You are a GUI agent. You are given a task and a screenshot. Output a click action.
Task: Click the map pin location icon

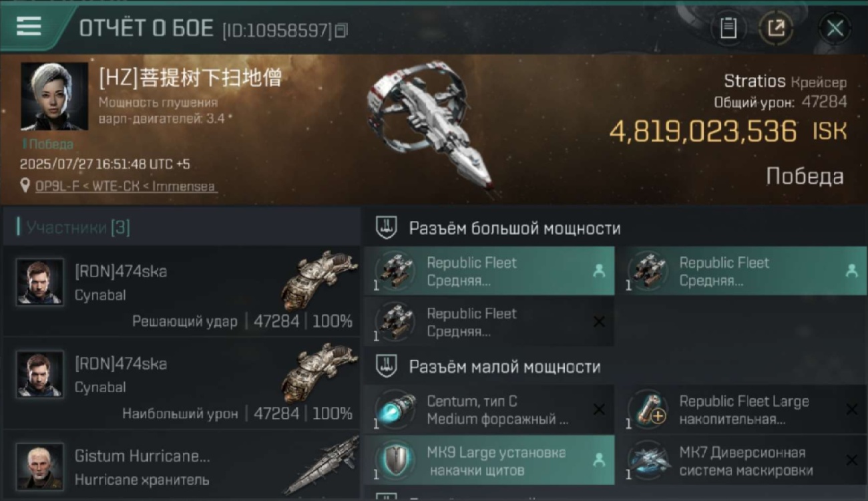click(25, 186)
